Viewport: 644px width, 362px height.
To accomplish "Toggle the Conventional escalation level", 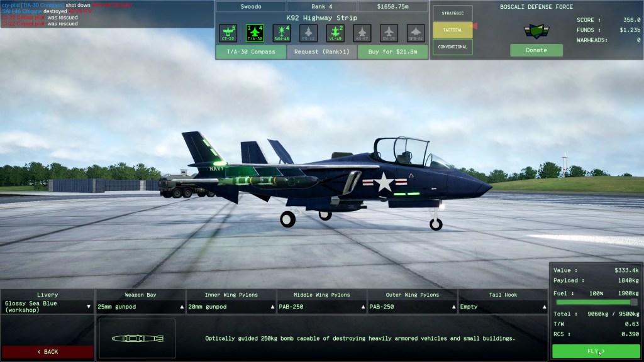I will [x=453, y=47].
